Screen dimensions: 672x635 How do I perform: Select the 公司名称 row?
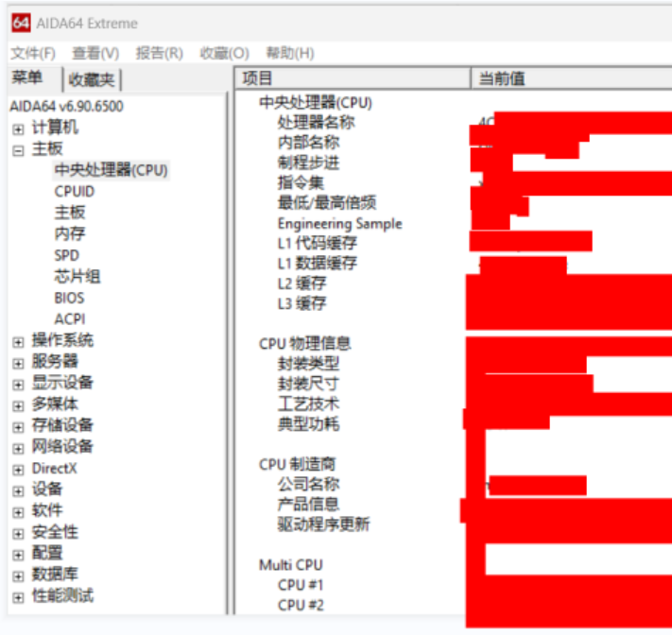(x=308, y=485)
